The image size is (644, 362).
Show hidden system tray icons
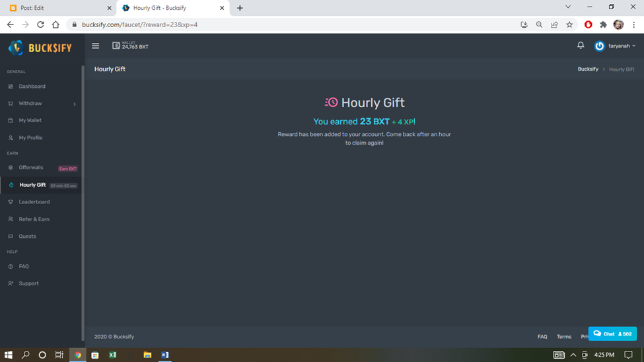[x=573, y=355]
